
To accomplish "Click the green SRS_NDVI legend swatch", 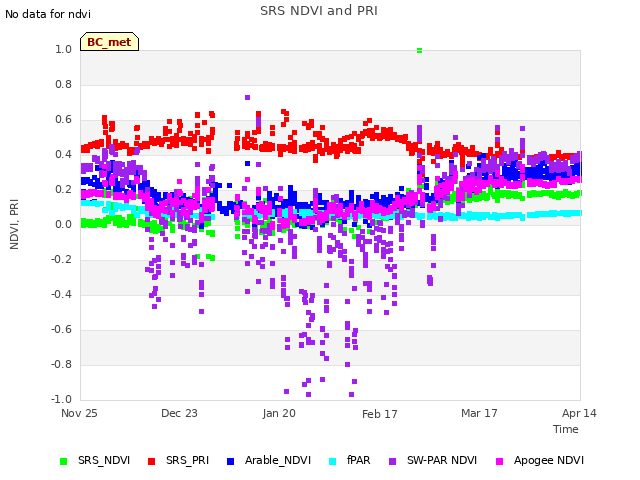I will click(x=63, y=461).
